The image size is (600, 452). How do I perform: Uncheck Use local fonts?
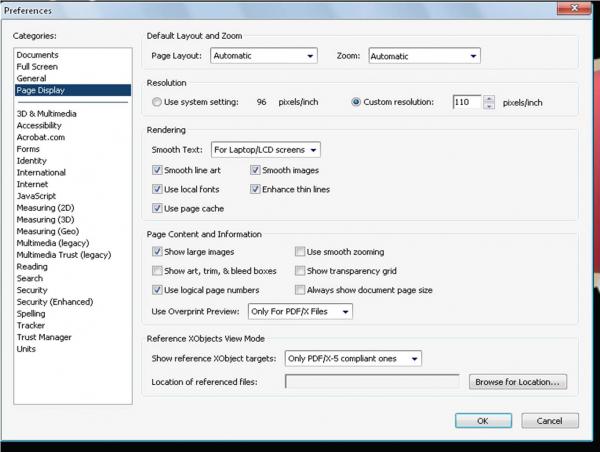[157, 189]
